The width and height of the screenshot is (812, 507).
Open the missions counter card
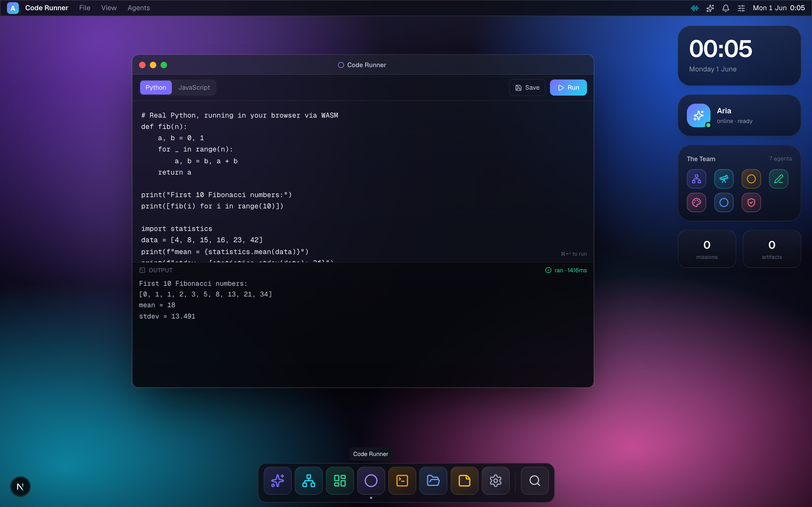[707, 249]
